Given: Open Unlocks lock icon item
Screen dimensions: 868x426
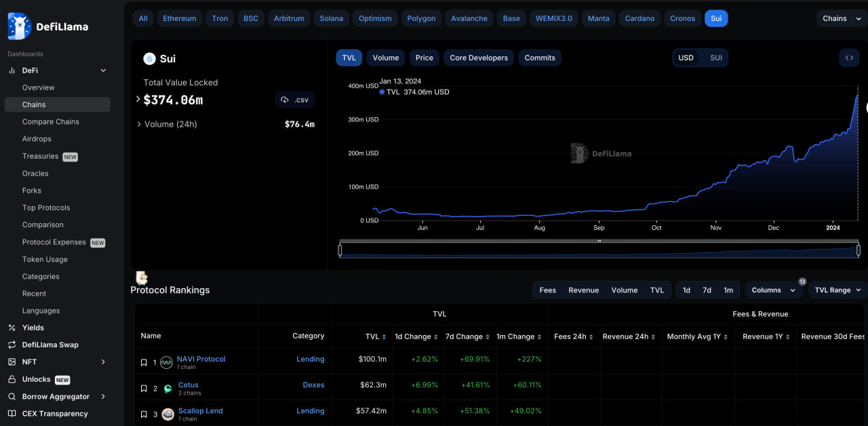Looking at the screenshot, I should pos(12,379).
